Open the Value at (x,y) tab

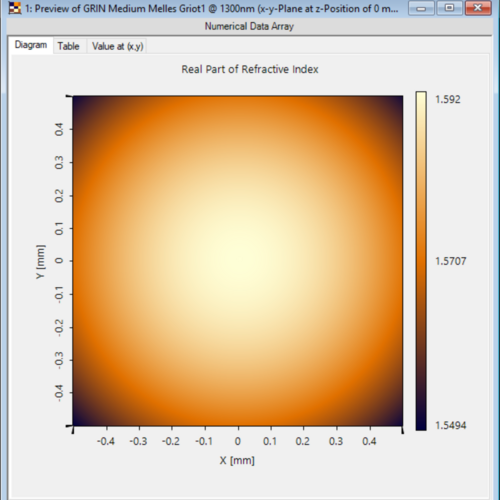117,46
